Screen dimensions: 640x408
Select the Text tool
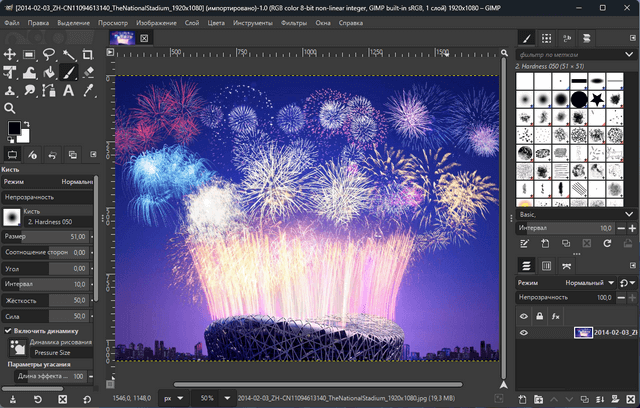click(x=69, y=90)
